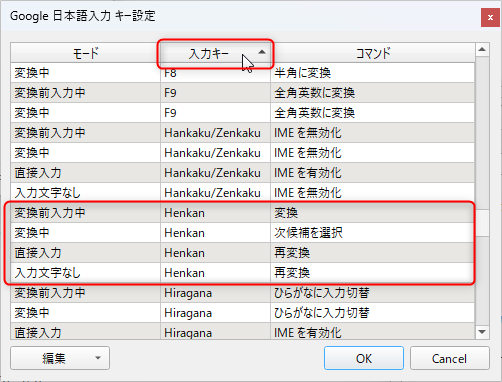Click the モード column header

click(x=86, y=53)
